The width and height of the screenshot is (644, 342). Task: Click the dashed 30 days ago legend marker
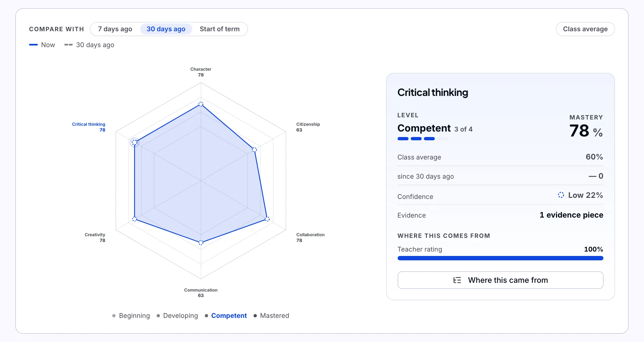[68, 45]
